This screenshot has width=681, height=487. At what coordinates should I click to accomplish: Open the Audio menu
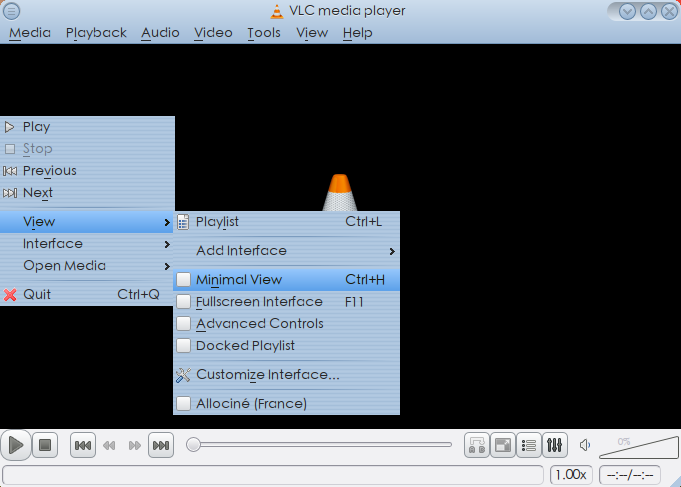[160, 33]
